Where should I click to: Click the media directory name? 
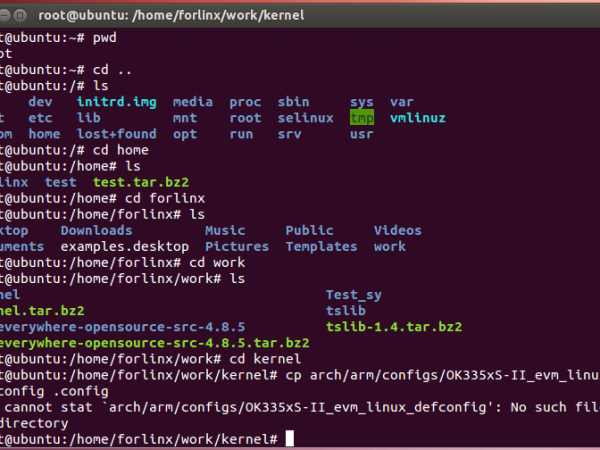click(x=192, y=101)
